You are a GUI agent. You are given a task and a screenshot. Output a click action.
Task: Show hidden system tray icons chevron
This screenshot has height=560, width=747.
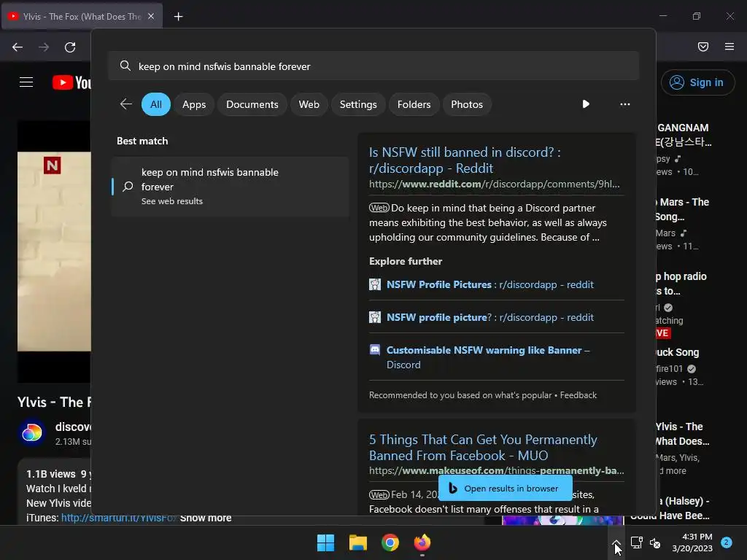coord(616,542)
